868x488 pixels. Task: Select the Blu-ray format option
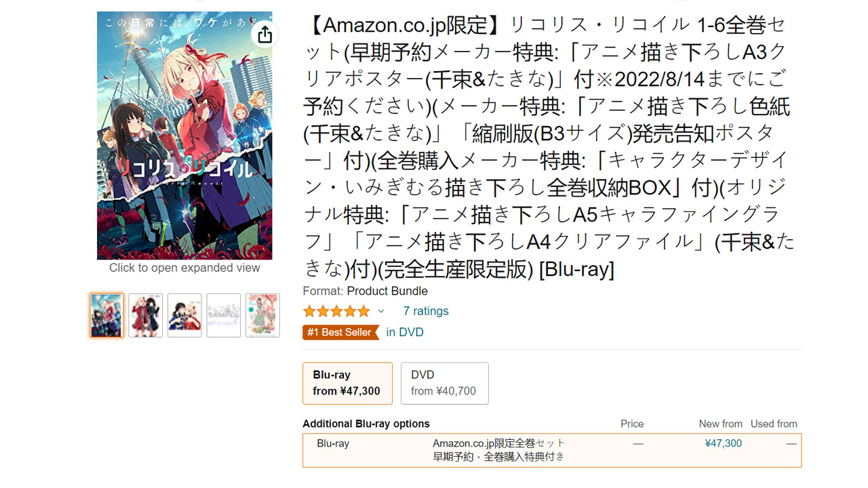coord(347,383)
